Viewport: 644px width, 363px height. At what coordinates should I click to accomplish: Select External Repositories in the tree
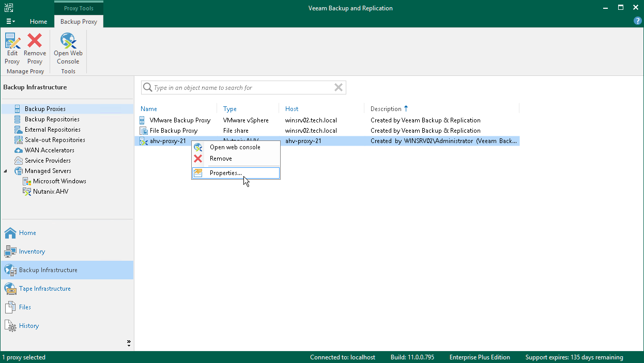pyautogui.click(x=52, y=130)
